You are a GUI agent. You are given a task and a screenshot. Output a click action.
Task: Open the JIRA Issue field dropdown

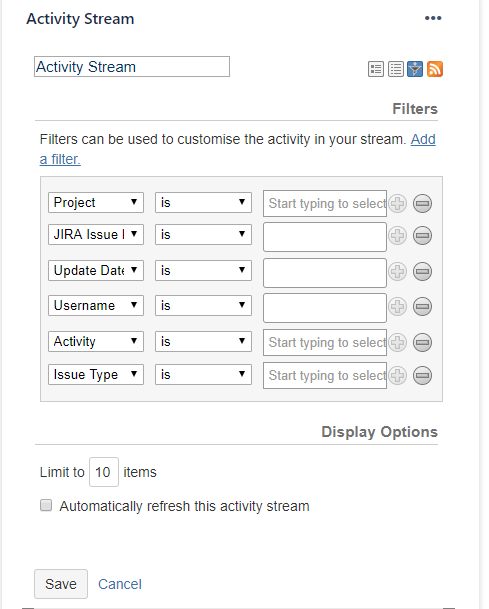96,234
